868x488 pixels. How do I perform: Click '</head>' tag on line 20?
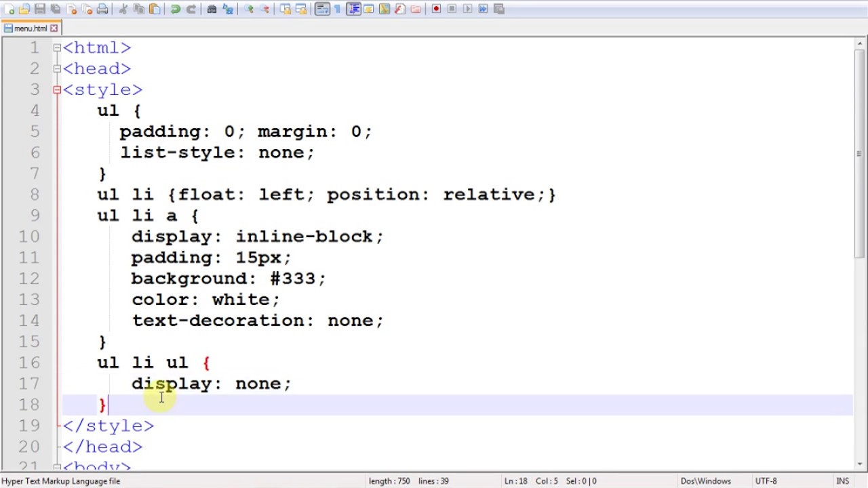(x=102, y=447)
